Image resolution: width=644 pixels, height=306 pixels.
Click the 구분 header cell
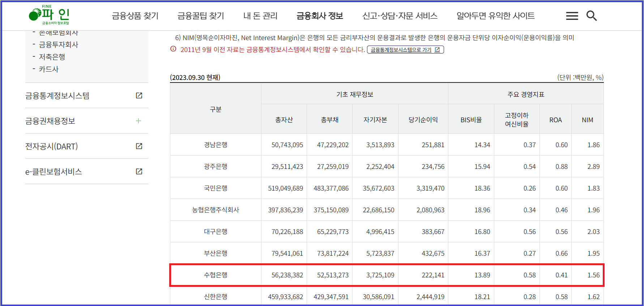click(216, 109)
